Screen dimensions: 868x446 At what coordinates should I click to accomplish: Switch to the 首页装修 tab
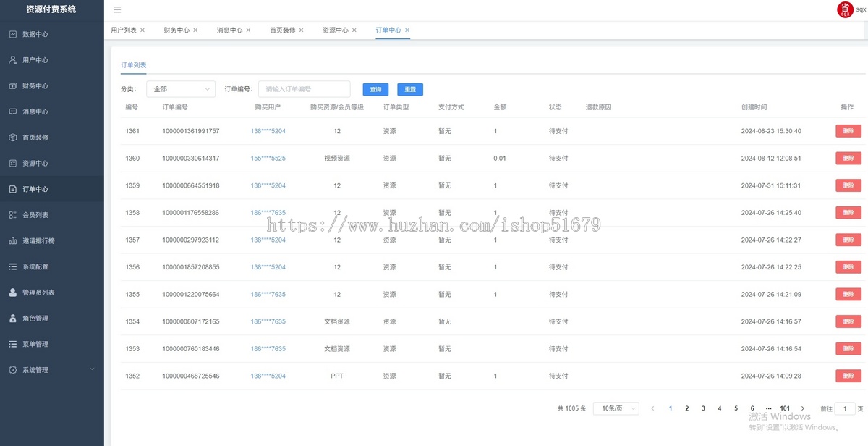coord(282,30)
